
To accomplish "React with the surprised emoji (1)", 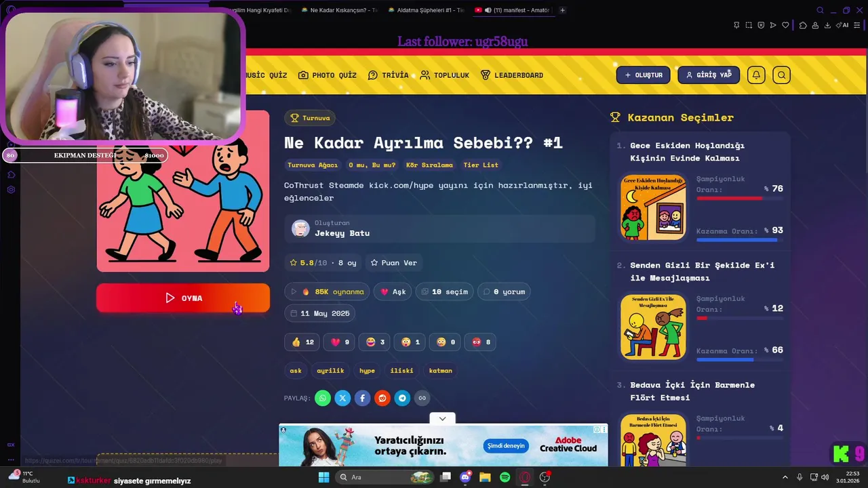I will pos(410,342).
